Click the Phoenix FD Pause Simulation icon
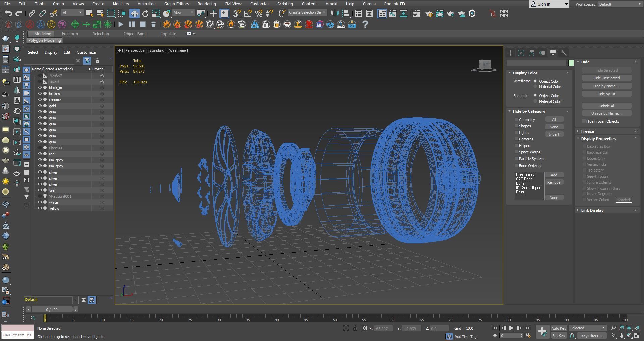644x341 pixels. (131, 24)
